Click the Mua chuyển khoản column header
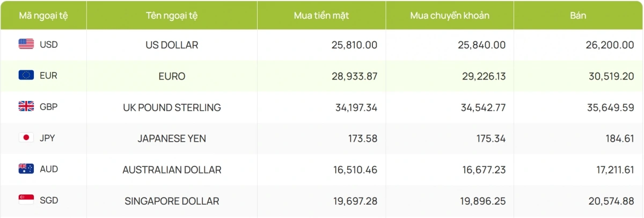The image size is (644, 218). 450,16
